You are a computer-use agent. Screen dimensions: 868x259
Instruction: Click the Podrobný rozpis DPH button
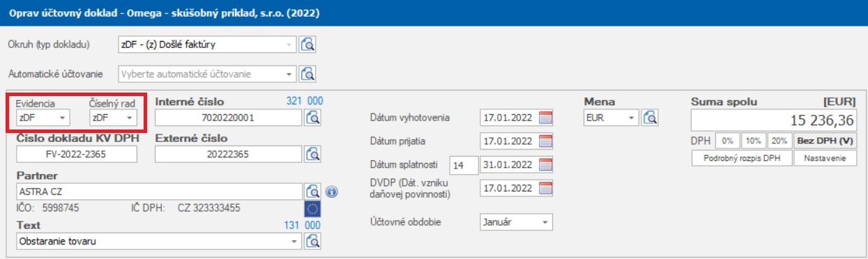[742, 158]
